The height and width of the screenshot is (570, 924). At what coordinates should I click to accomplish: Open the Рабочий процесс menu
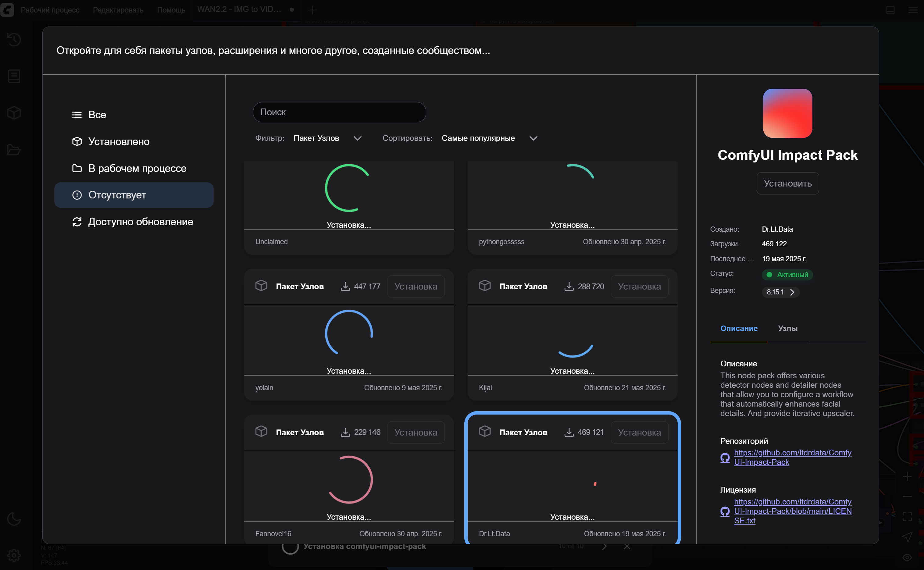click(50, 10)
